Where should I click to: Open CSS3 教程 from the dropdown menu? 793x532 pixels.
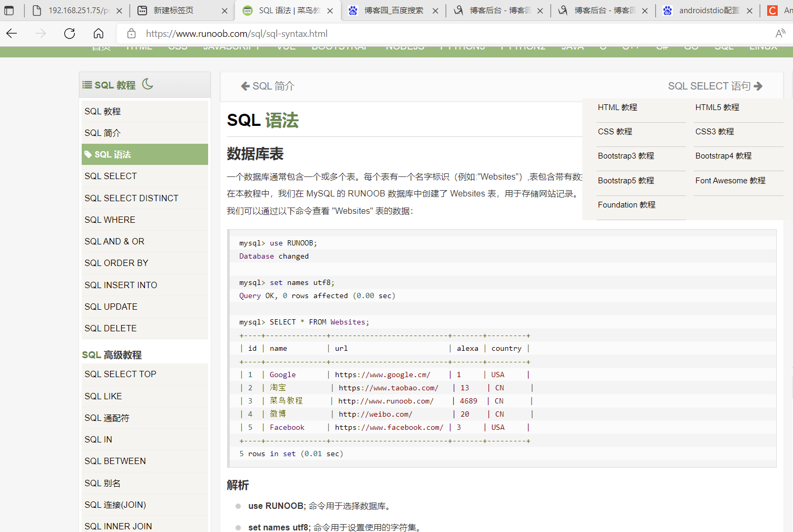(x=714, y=132)
